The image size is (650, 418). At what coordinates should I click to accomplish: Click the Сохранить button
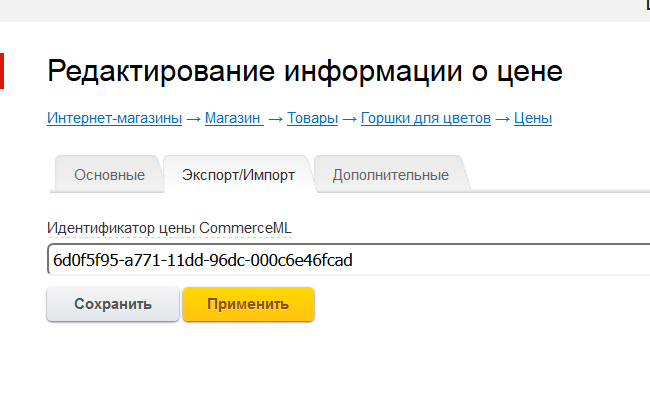[x=113, y=304]
